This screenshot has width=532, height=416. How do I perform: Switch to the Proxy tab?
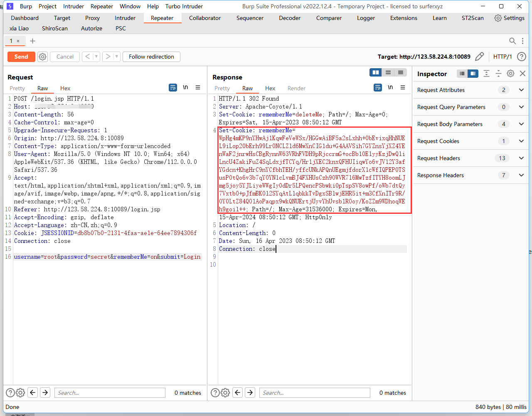pyautogui.click(x=92, y=18)
